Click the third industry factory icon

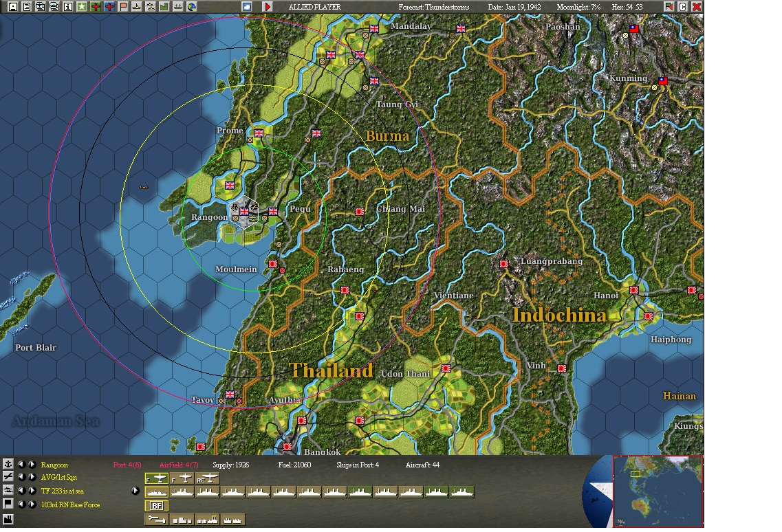point(207,520)
